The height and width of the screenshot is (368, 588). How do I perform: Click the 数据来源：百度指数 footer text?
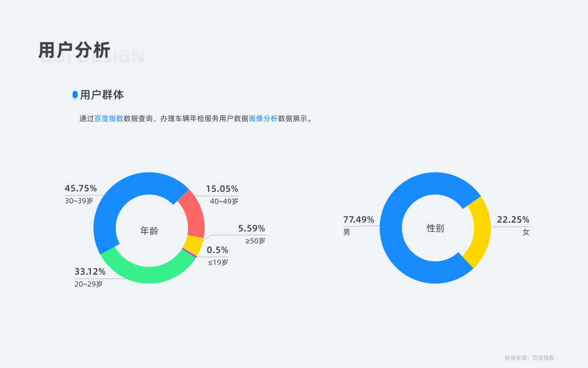coord(529,358)
